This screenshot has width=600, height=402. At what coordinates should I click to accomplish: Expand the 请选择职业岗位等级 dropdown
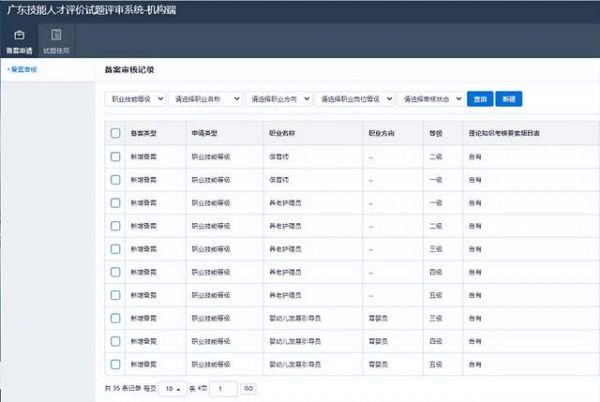[354, 99]
